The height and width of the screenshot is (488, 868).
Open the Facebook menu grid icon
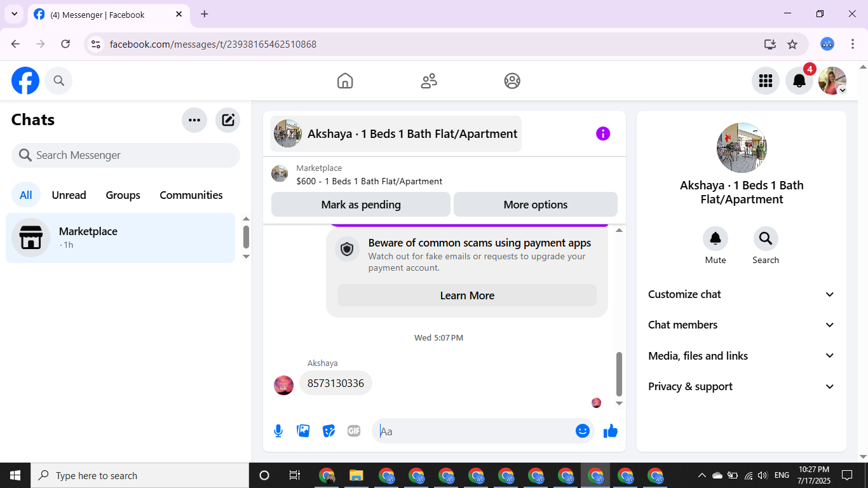[x=766, y=81]
